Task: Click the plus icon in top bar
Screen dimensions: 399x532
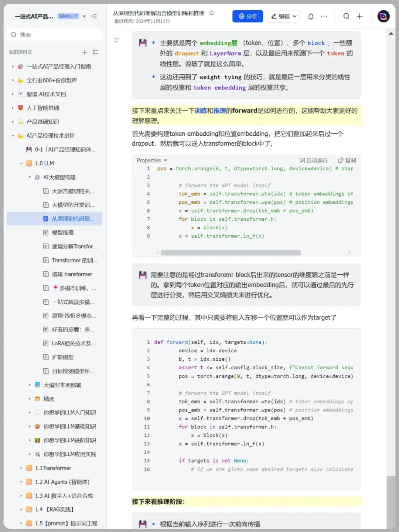Action: tap(359, 16)
